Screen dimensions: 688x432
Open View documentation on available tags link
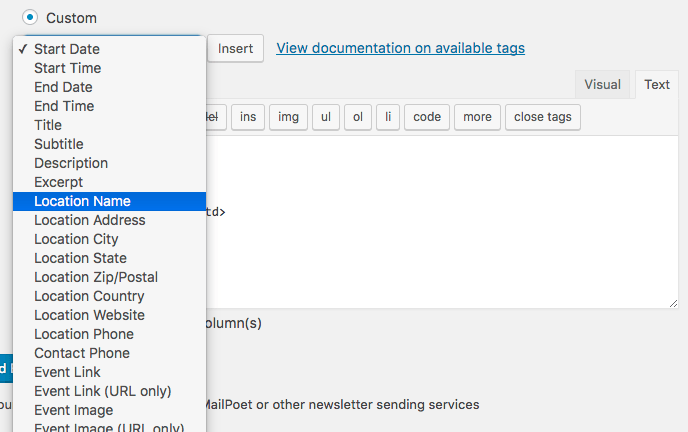(401, 48)
